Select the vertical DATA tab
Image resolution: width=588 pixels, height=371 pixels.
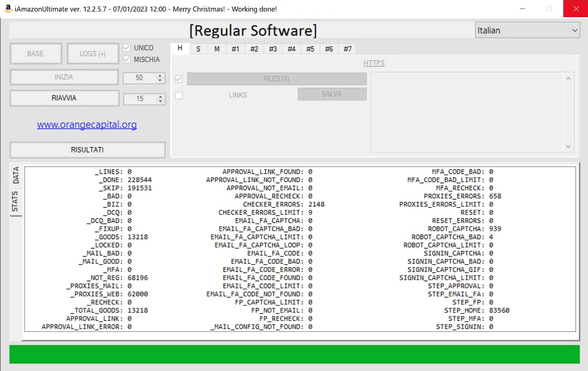[x=16, y=175]
